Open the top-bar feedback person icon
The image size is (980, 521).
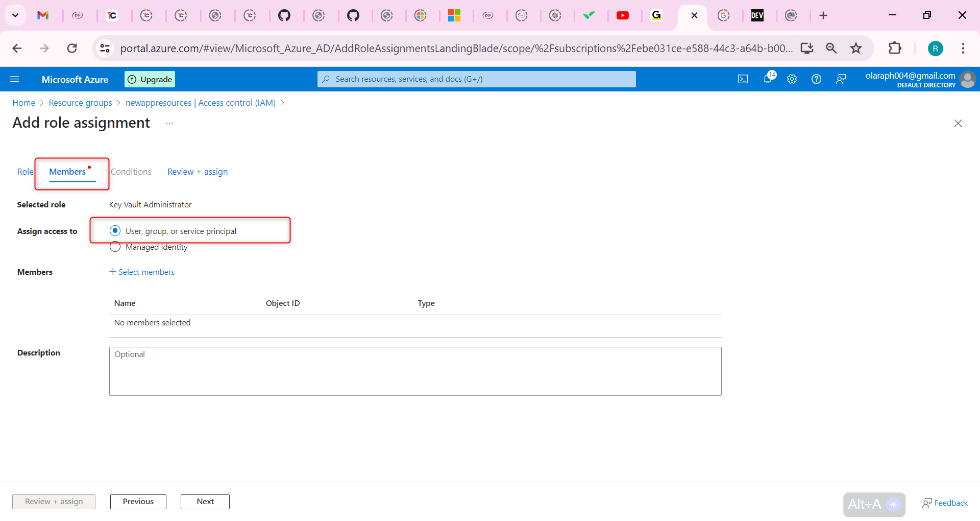[x=841, y=79]
